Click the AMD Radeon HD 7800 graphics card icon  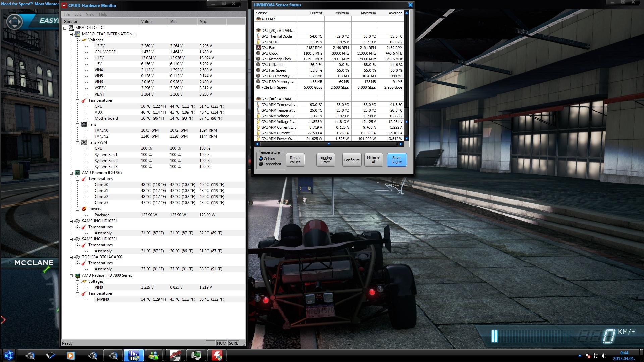click(77, 275)
